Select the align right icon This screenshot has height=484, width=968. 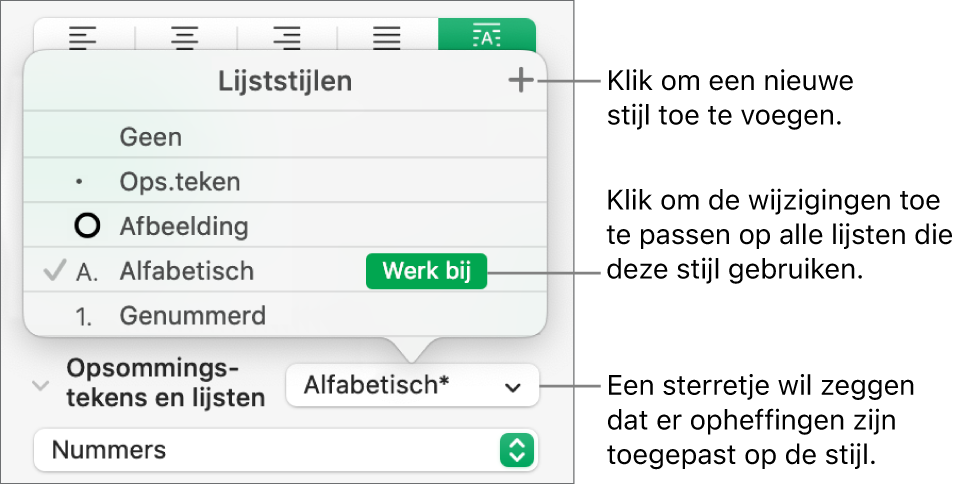tap(287, 37)
